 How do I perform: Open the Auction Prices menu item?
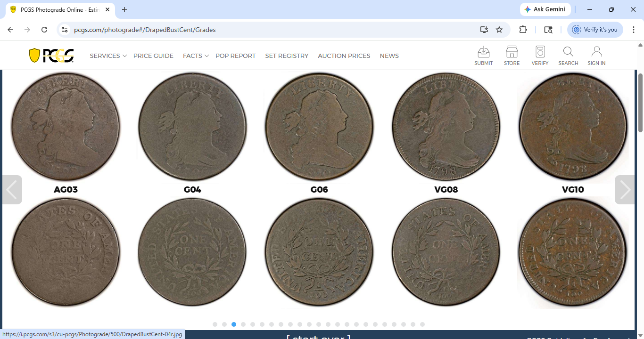[344, 56]
